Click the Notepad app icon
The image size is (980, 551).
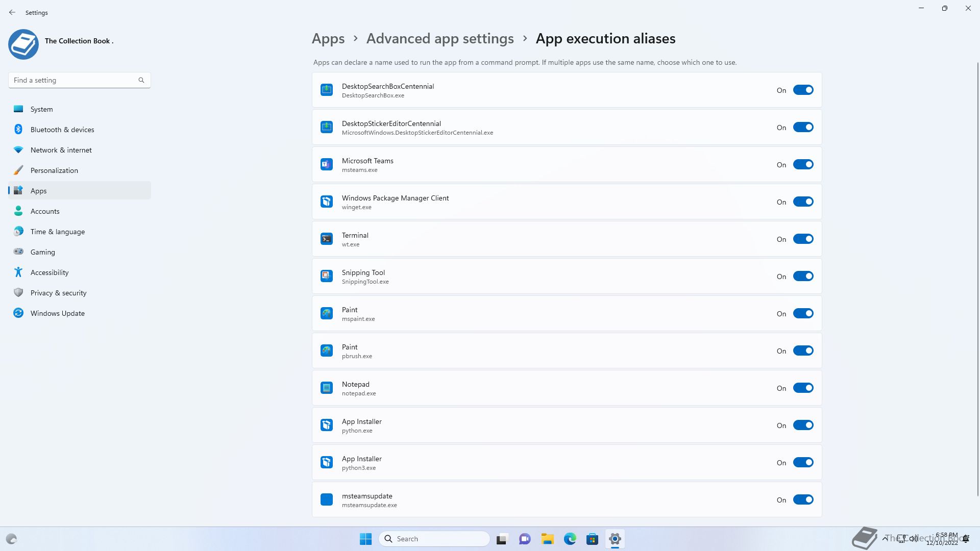327,388
